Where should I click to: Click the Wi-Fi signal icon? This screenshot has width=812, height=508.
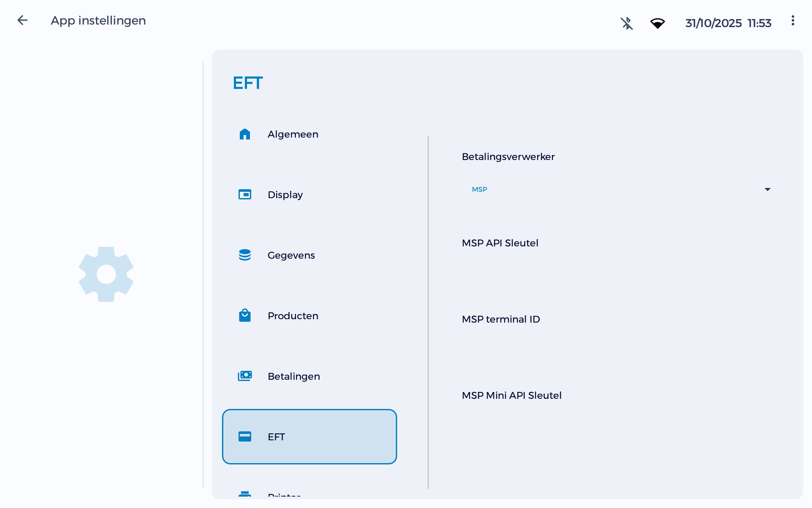(x=657, y=23)
